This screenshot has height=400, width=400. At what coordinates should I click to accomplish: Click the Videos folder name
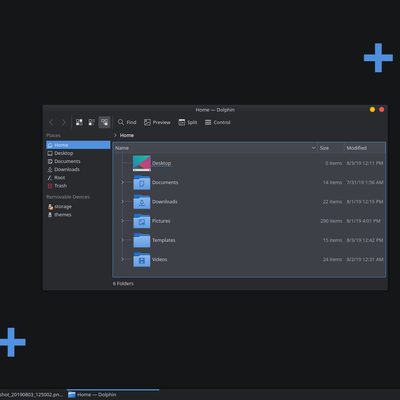[159, 259]
